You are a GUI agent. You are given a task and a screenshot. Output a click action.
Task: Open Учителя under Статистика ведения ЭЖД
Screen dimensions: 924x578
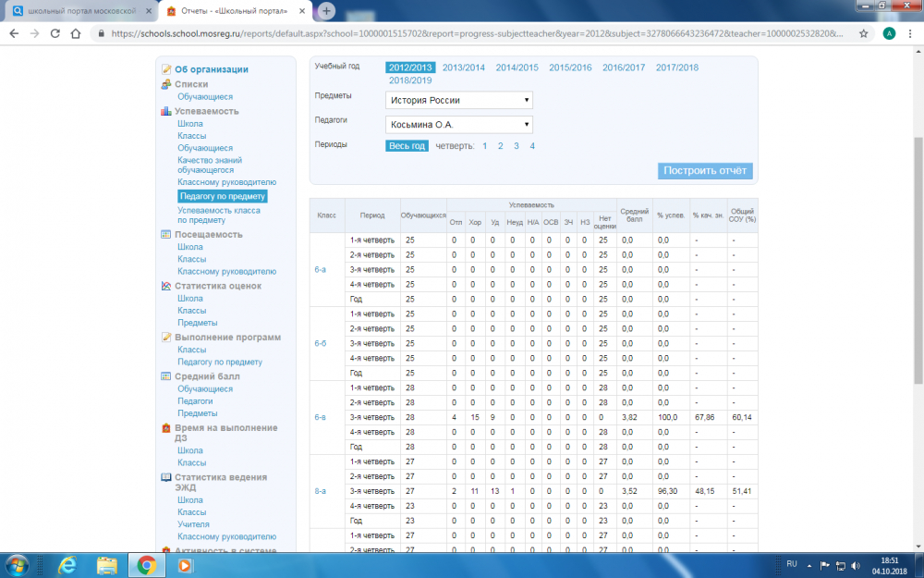point(193,524)
